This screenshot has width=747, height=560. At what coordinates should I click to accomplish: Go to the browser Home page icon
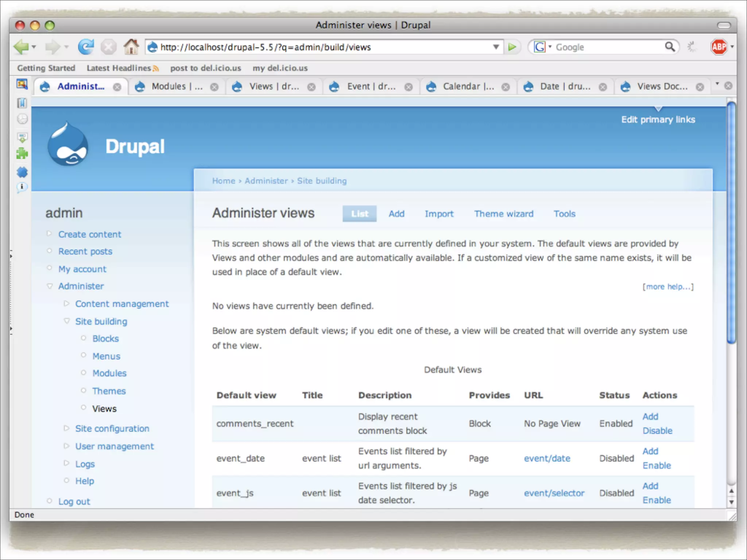pos(131,46)
